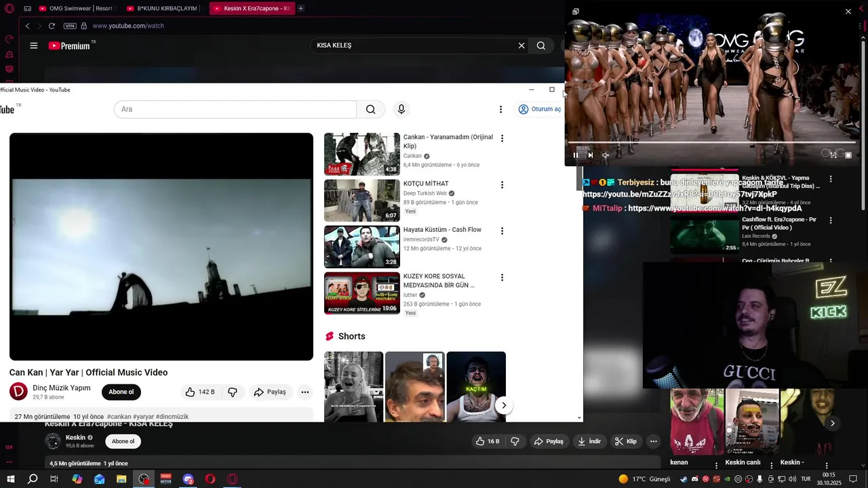Open options for Cankan - Yaranamadım video

click(x=502, y=138)
